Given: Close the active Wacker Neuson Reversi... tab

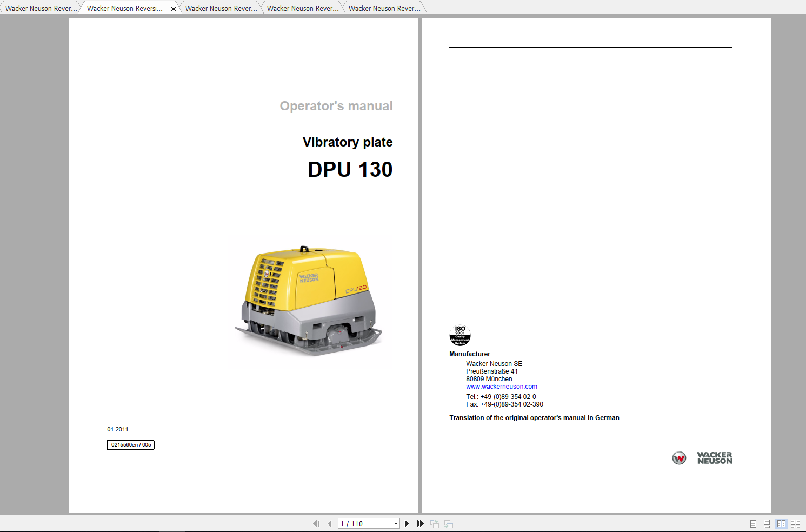Looking at the screenshot, I should click(174, 9).
